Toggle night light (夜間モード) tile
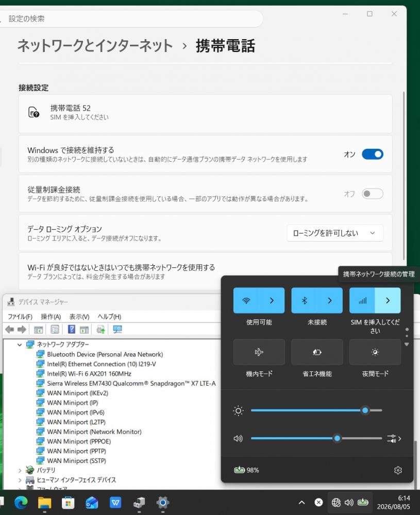 click(375, 352)
